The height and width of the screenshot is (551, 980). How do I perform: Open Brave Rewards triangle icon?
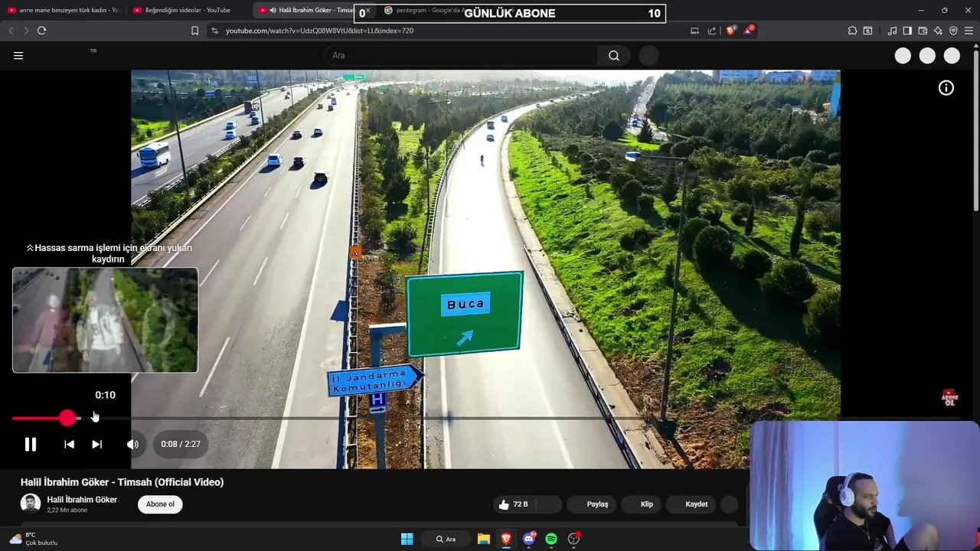click(x=749, y=31)
